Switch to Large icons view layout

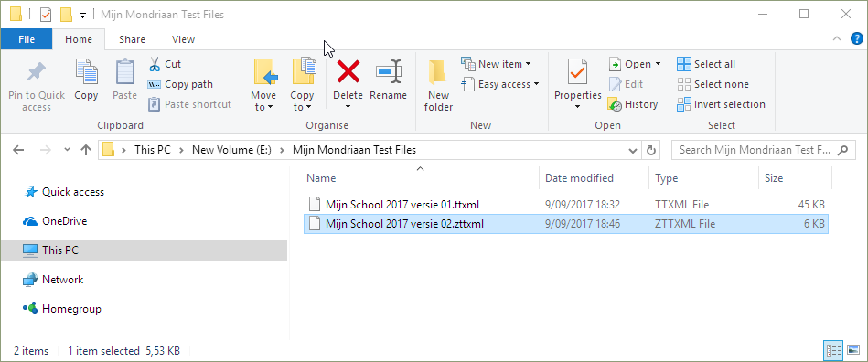853,350
